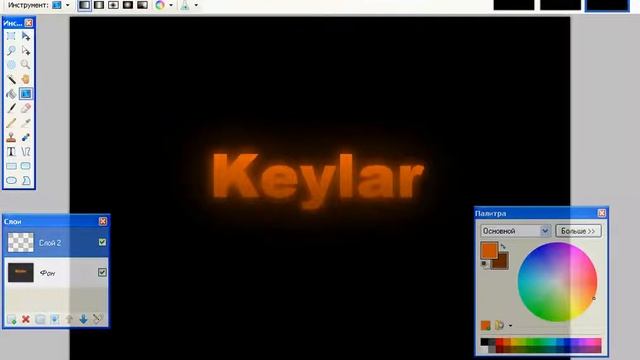The width and height of the screenshot is (640, 360).
Task: Switch to the rightmost open image thumbnail
Action: click(607, 5)
